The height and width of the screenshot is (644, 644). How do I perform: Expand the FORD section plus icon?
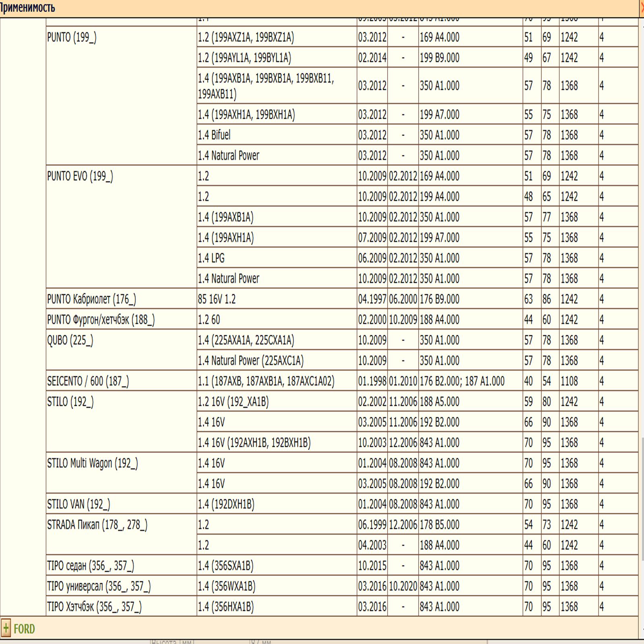tap(6, 628)
